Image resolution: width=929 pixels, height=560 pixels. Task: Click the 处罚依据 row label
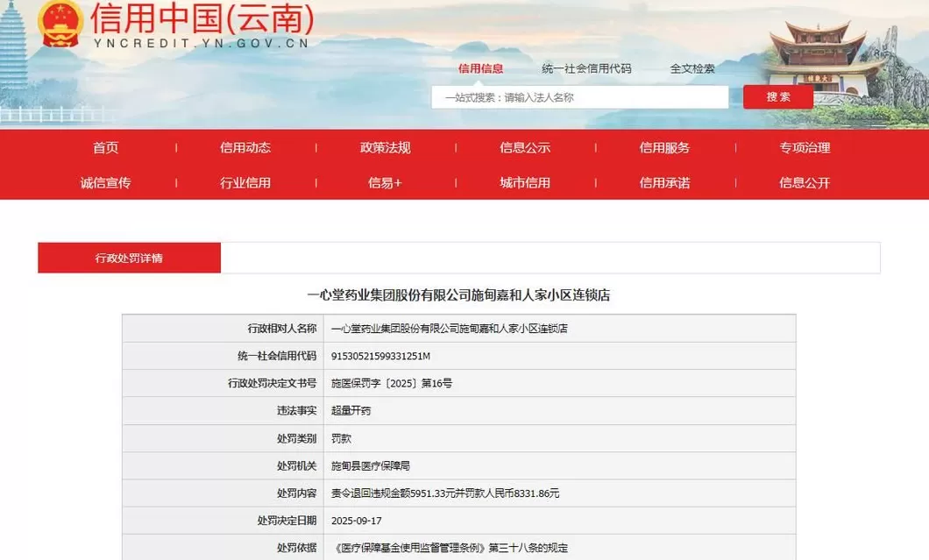(297, 548)
